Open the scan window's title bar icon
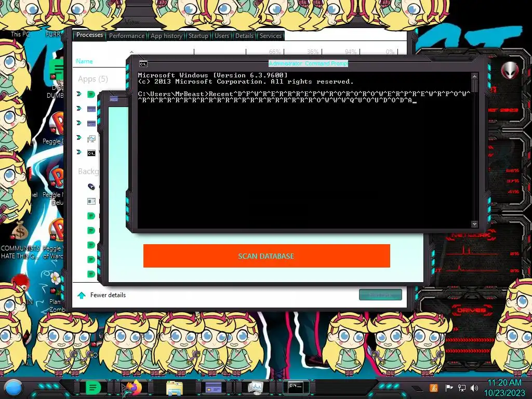 (x=114, y=99)
